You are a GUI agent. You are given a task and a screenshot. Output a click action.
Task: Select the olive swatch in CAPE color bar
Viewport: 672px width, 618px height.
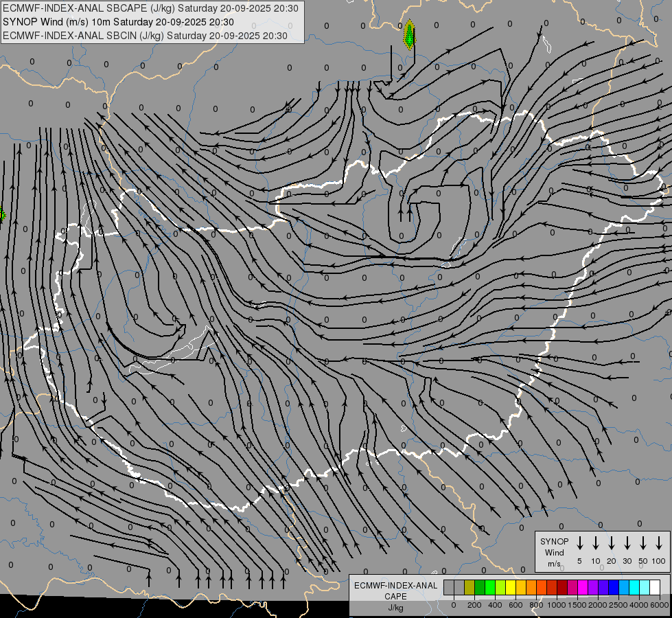click(x=470, y=587)
